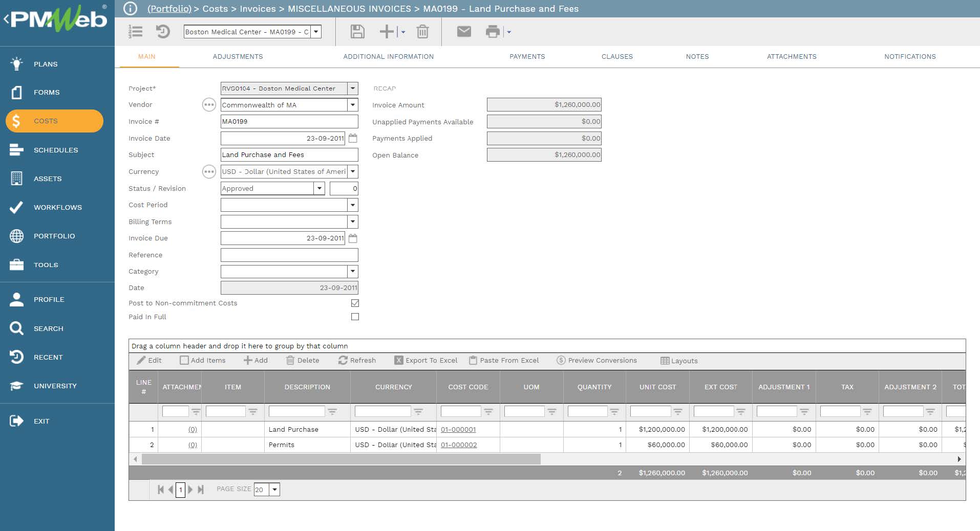
Task: Click the printer icon in toolbar
Action: point(493,32)
